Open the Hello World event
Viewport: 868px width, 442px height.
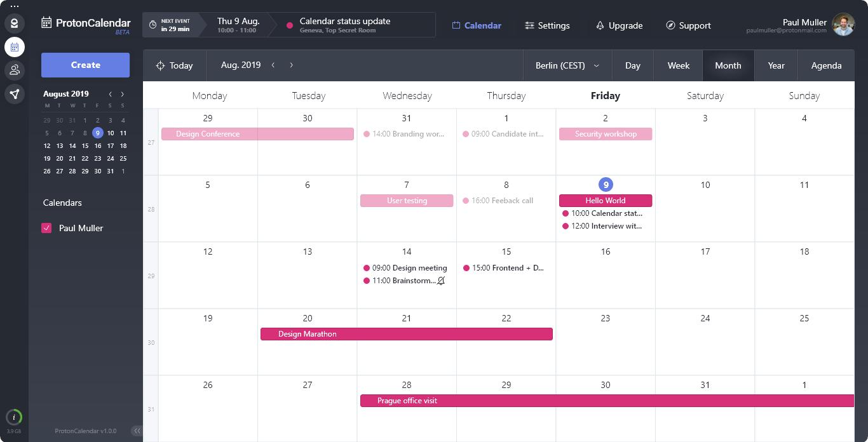click(606, 201)
